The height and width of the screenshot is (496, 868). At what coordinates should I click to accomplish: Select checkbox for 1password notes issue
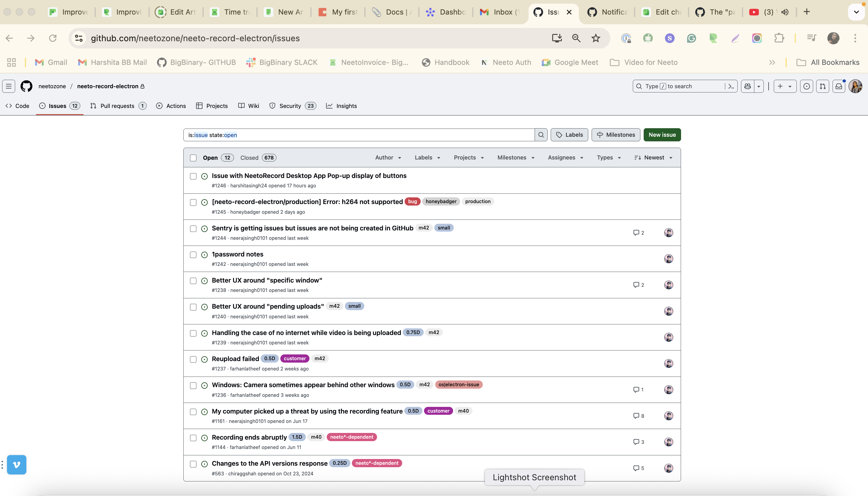tap(193, 255)
